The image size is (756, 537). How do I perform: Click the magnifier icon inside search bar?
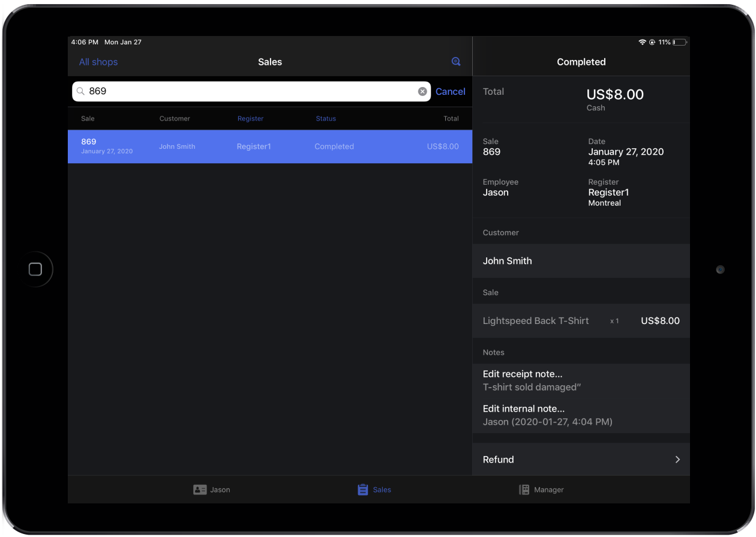pyautogui.click(x=80, y=91)
